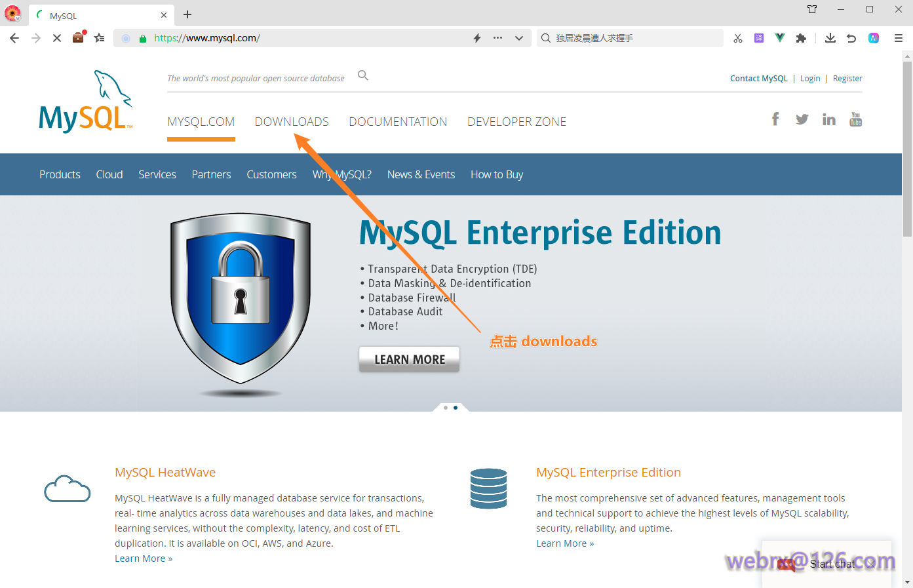Screen dimensions: 913x588
Task: Open MySQL YouTube channel icon
Action: (x=856, y=119)
